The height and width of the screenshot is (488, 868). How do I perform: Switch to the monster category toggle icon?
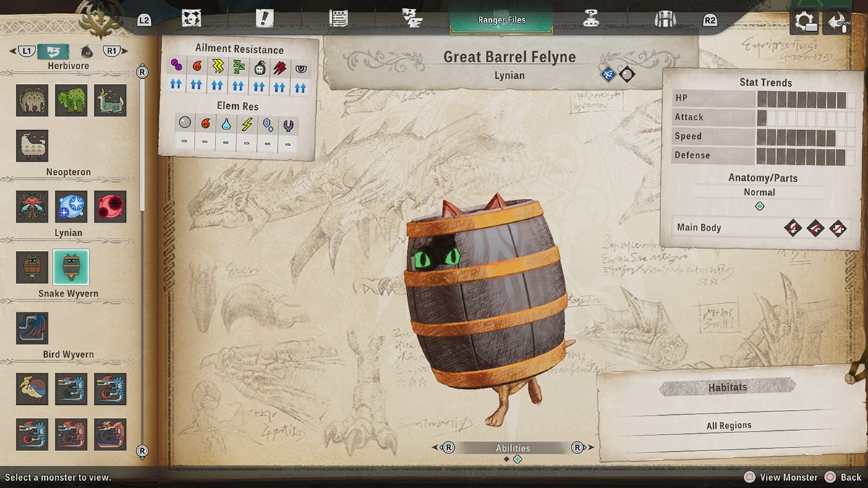click(54, 51)
